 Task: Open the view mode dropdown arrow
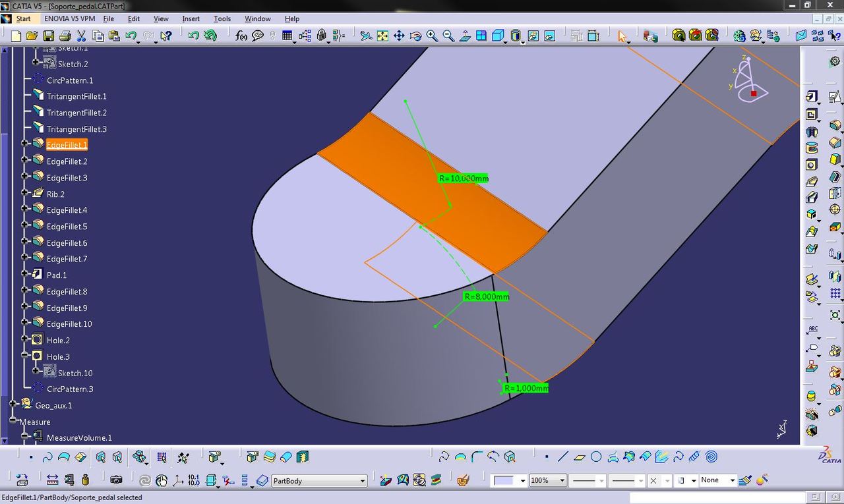tap(522, 42)
